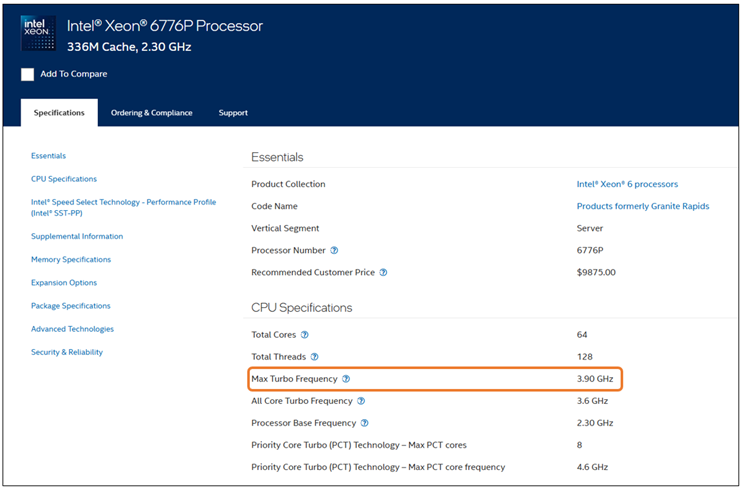This screenshot has height=488, width=741.
Task: Click the Intel Xeon logo badge
Action: click(x=39, y=33)
